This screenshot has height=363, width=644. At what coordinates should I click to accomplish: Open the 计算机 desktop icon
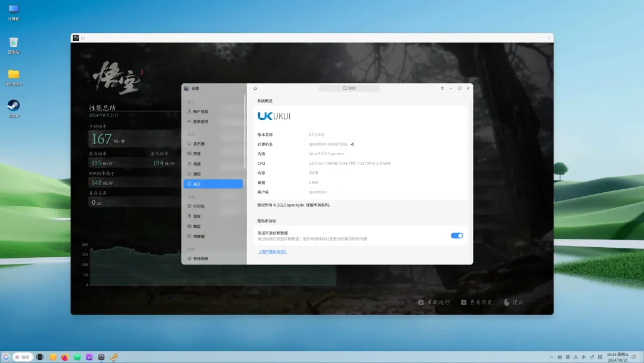tap(14, 12)
